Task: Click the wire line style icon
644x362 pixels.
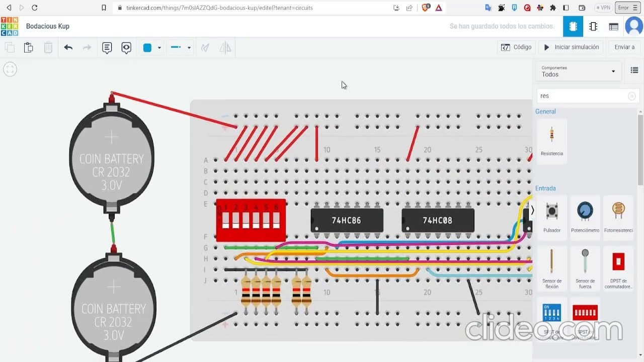Action: click(176, 47)
